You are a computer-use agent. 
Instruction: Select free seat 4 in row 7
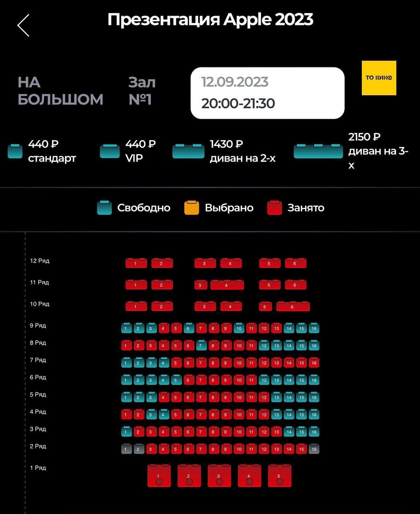164,363
